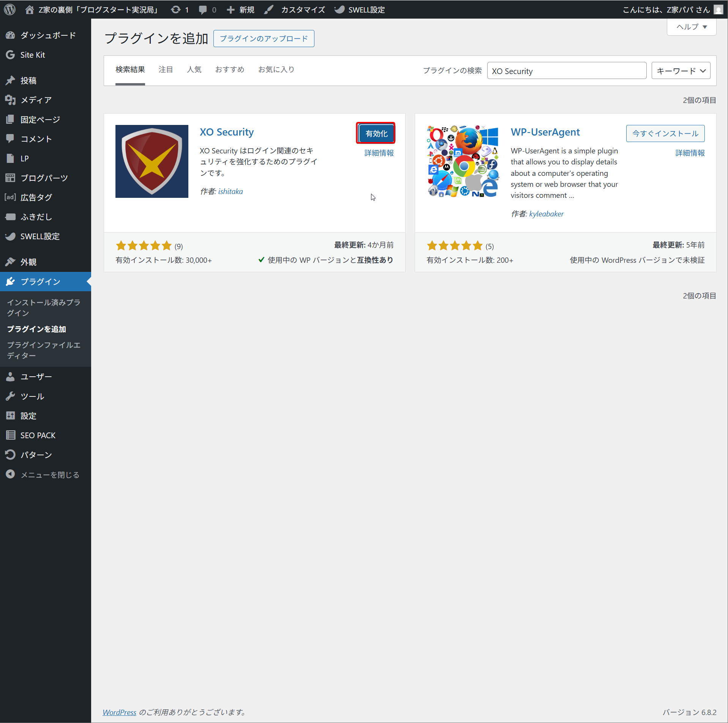Open 詳細情報 link for WP-UserAgent
Screen dimensions: 728x723
pyautogui.click(x=690, y=153)
